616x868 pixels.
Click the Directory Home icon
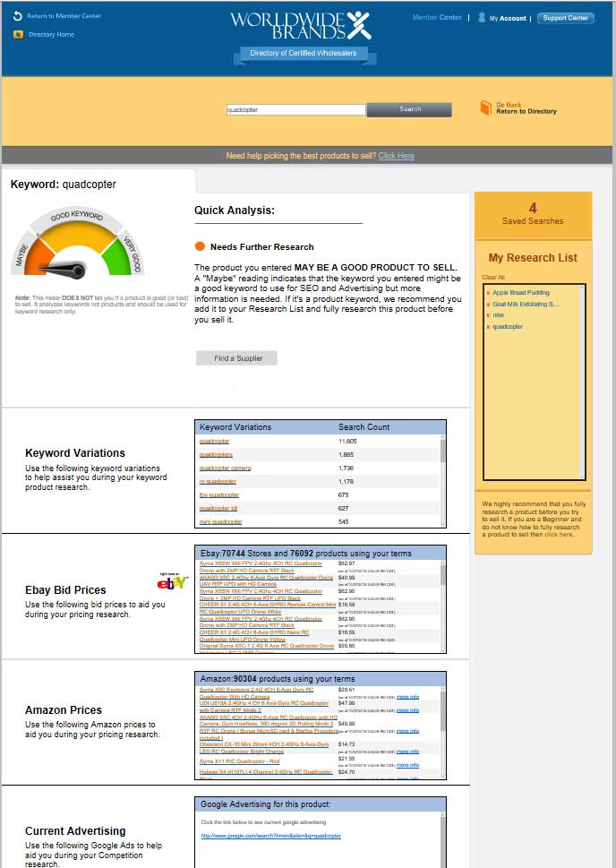click(x=18, y=34)
